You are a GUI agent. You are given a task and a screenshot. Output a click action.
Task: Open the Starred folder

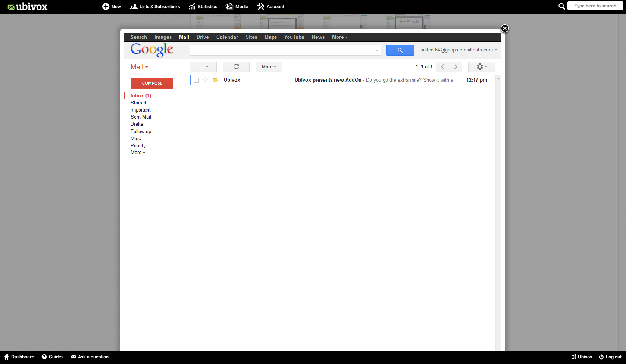click(x=138, y=103)
